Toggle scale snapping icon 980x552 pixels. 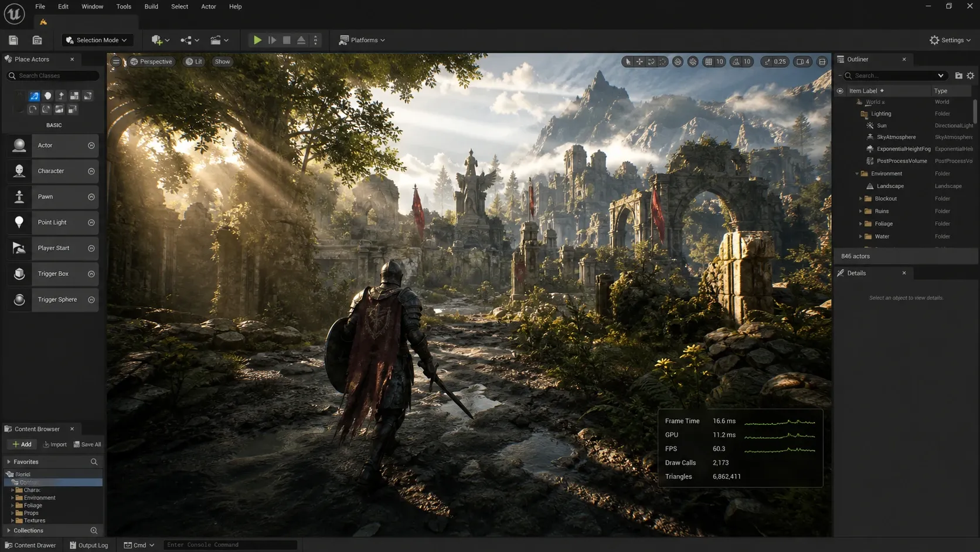(x=767, y=62)
